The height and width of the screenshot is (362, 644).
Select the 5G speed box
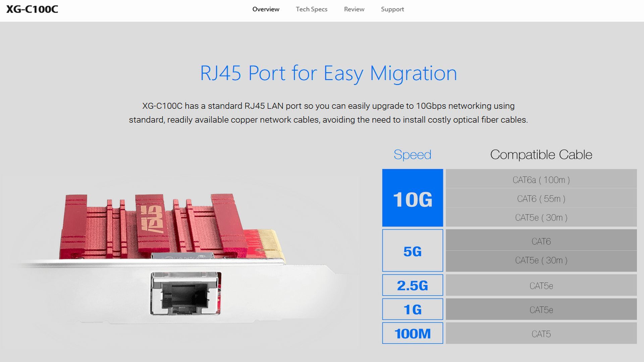coord(412,250)
